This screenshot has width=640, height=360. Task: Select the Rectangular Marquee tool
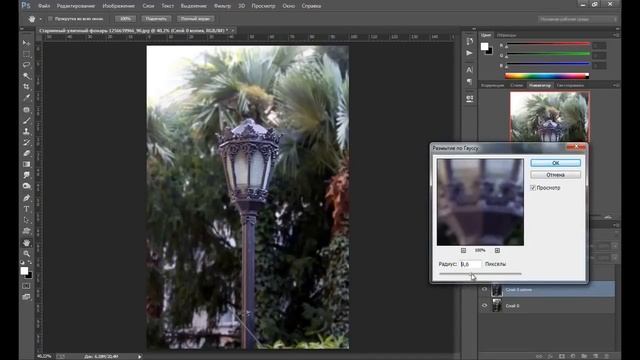click(27, 54)
